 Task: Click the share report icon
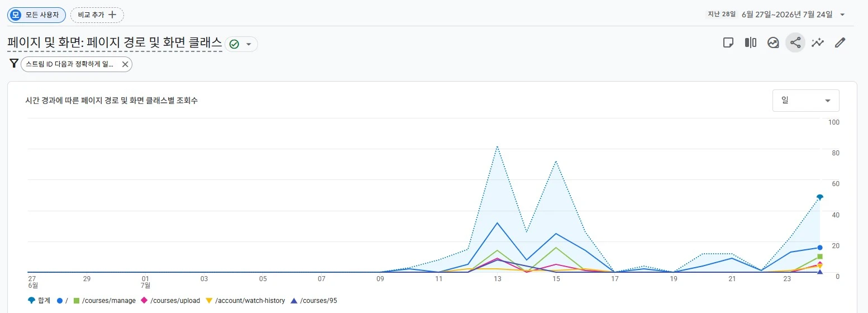pyautogui.click(x=795, y=42)
